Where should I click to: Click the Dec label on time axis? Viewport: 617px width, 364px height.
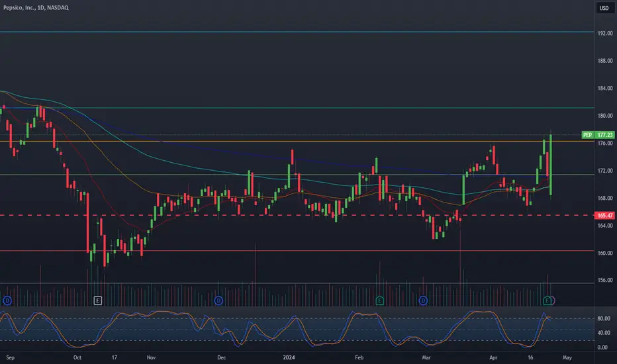[x=222, y=357]
